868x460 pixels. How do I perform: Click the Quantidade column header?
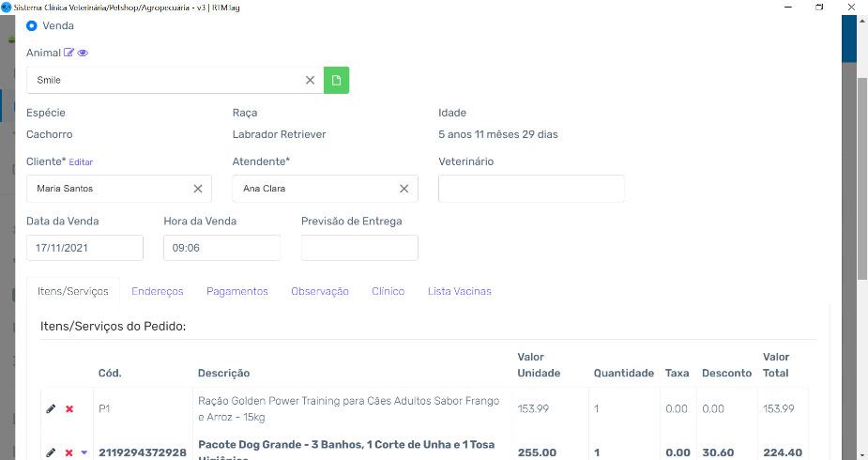click(624, 373)
